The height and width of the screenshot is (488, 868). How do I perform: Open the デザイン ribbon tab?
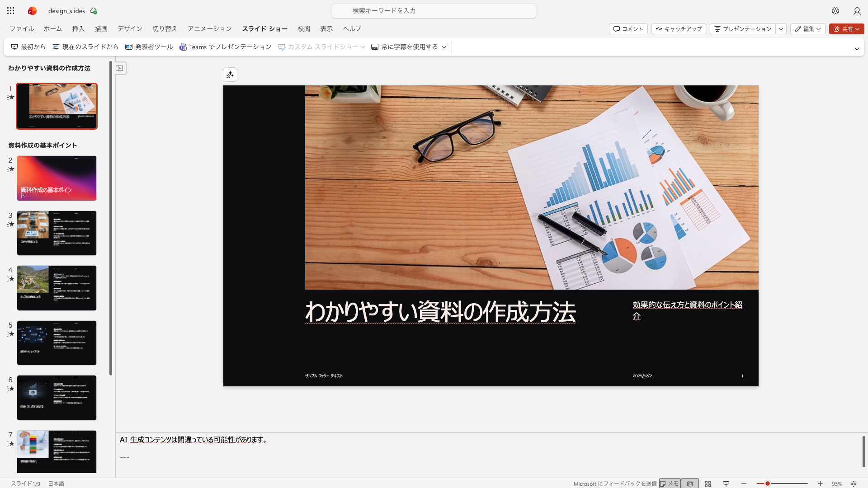[x=130, y=28]
